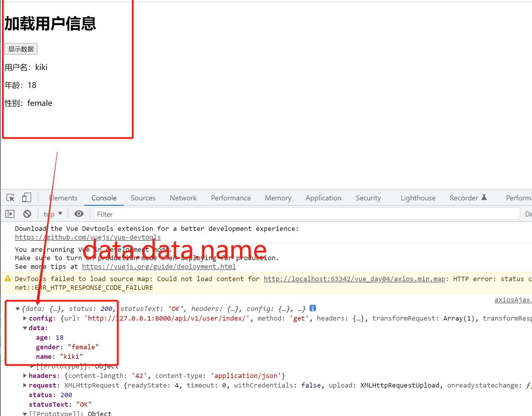Click the age: 18 property
532x416 pixels.
pyautogui.click(x=50, y=337)
